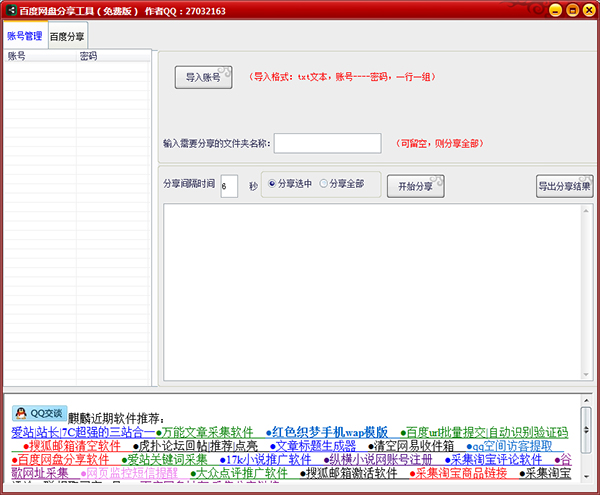Open the 账号管理 tab

[24, 36]
